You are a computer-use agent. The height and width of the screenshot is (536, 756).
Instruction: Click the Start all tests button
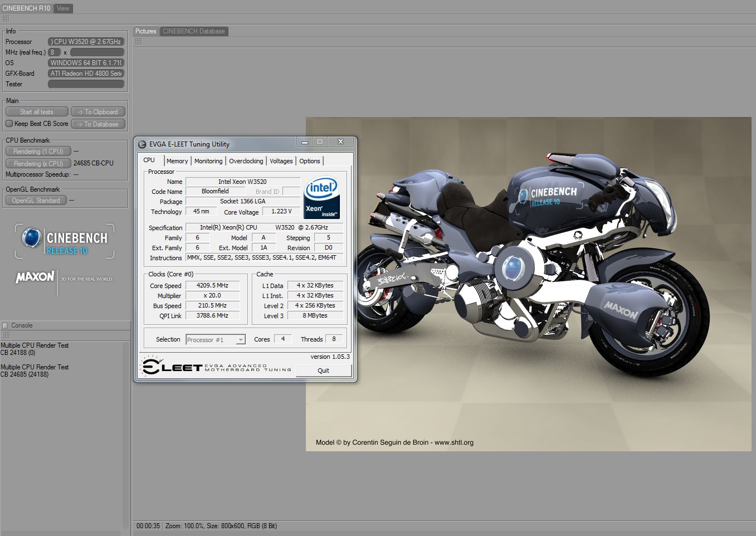(x=37, y=112)
